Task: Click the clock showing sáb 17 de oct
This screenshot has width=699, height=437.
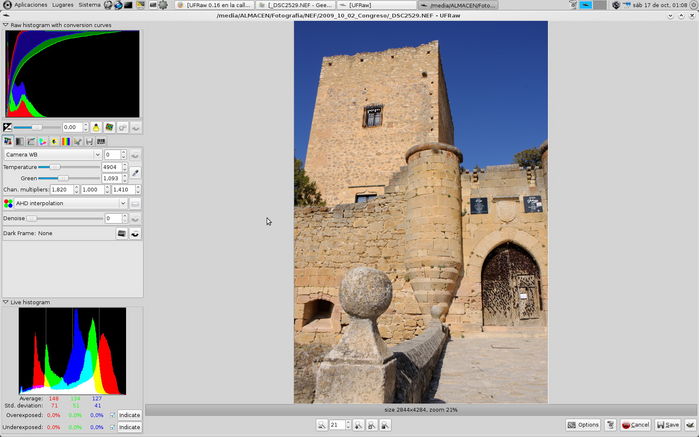Action: 660,5
